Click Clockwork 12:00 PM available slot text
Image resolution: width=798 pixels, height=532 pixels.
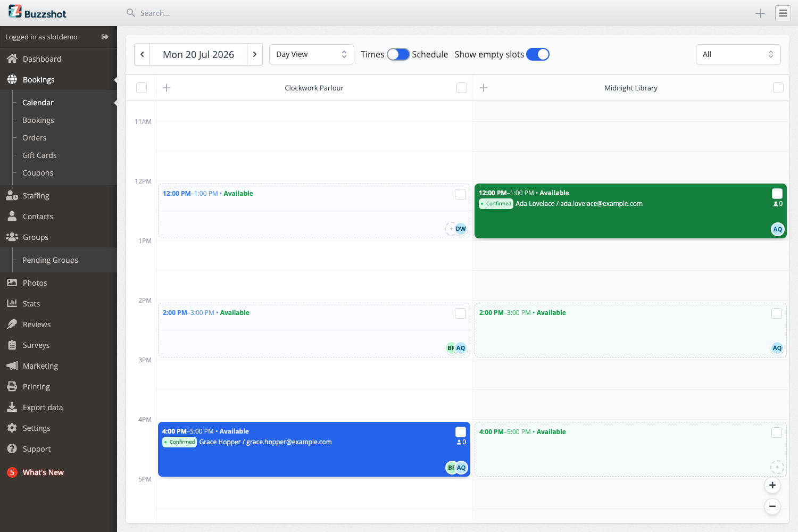[x=208, y=194]
